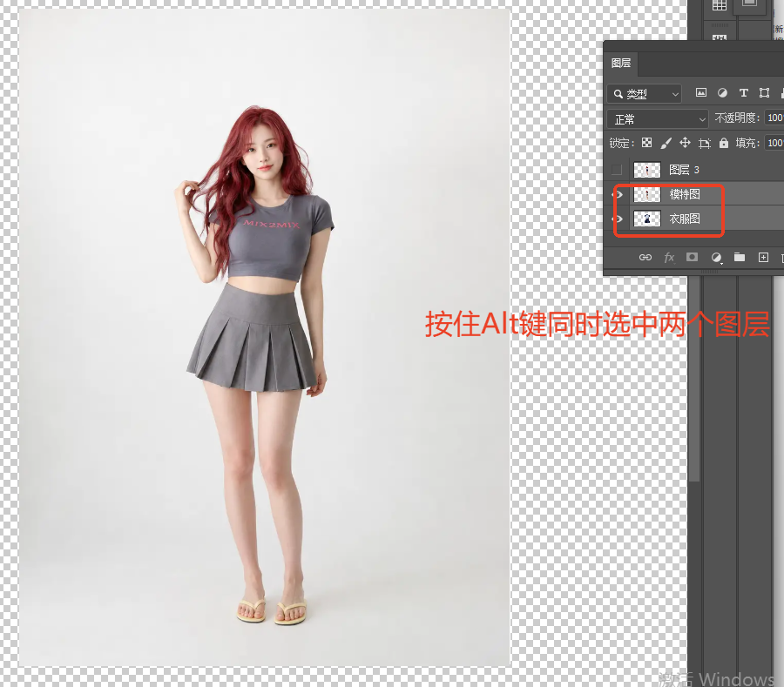Hide the 衣服图 layer eye

tap(618, 219)
